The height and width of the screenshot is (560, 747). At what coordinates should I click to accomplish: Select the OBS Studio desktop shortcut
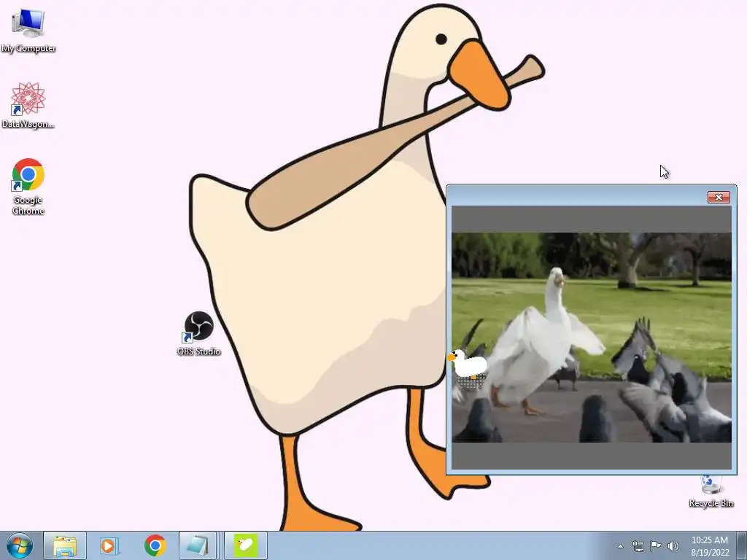click(198, 333)
